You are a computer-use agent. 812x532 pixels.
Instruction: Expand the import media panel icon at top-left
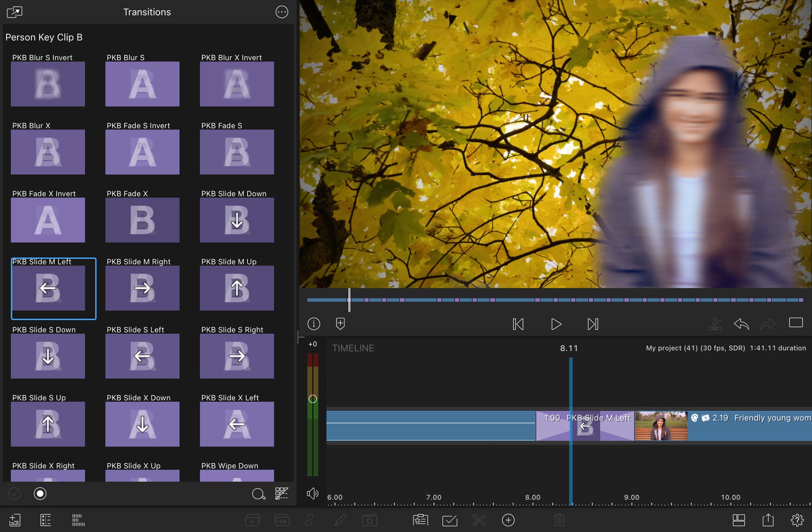click(15, 12)
